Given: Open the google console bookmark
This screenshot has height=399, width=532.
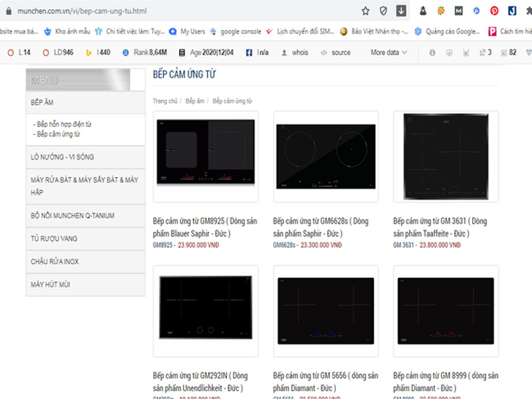Looking at the screenshot, I should click(x=236, y=31).
